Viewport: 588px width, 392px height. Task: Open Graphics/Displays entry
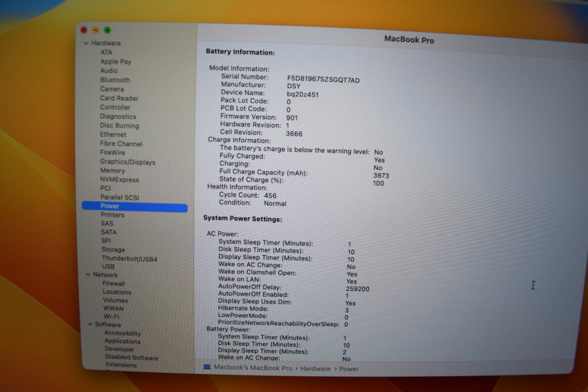click(x=128, y=162)
